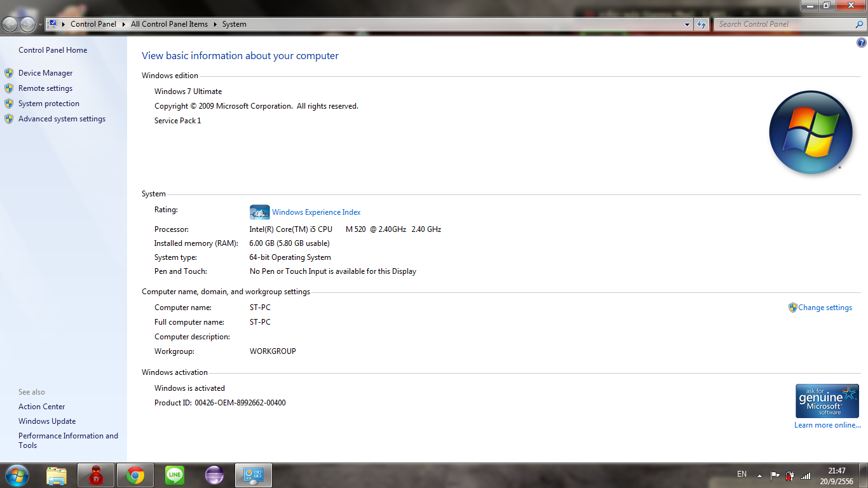Click the Refresh button in address bar

(702, 24)
